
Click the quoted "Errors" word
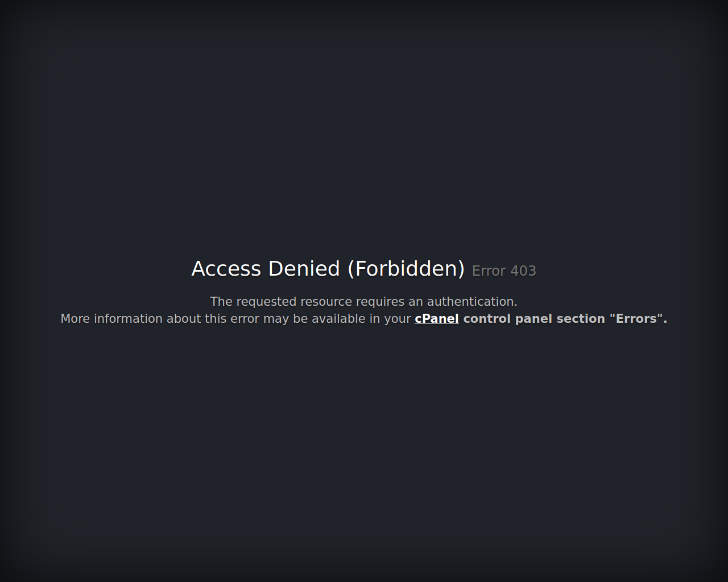tap(636, 319)
